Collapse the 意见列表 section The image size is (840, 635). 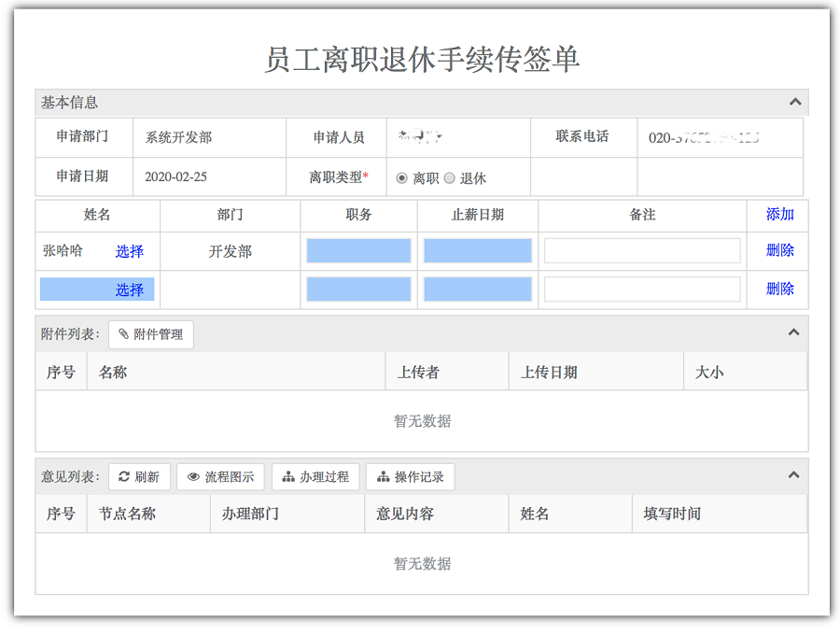(794, 475)
